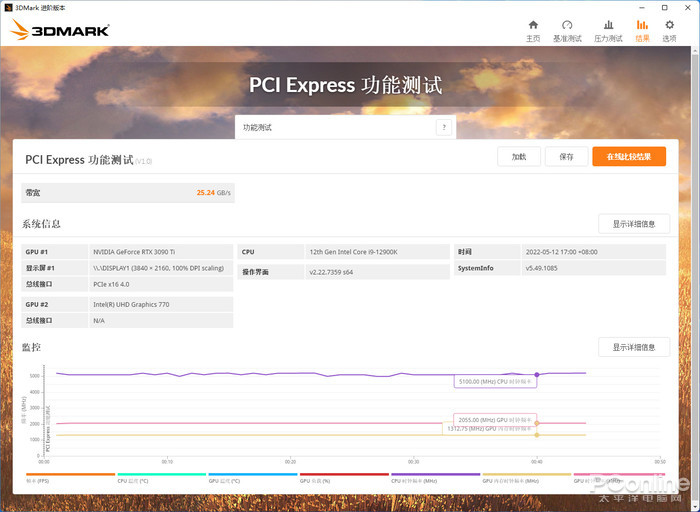
Task: Open the ? help button beside 功能测试
Action: pyautogui.click(x=444, y=127)
